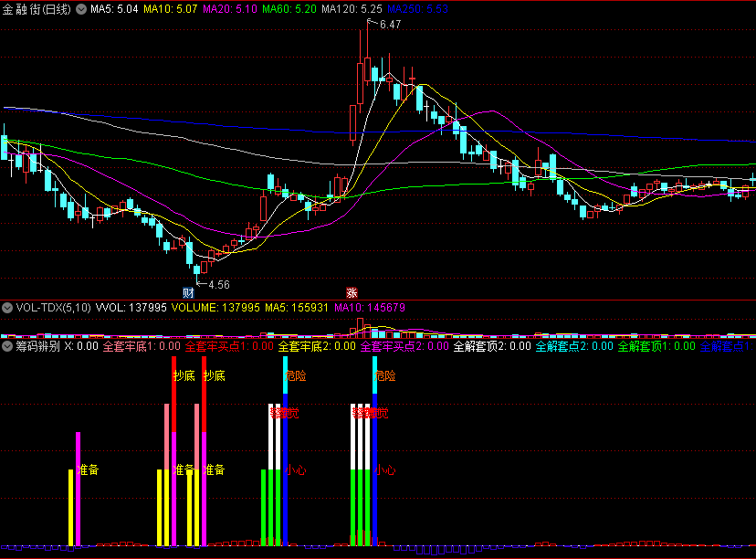Click the MA60: 5.20 legend label

click(x=289, y=9)
